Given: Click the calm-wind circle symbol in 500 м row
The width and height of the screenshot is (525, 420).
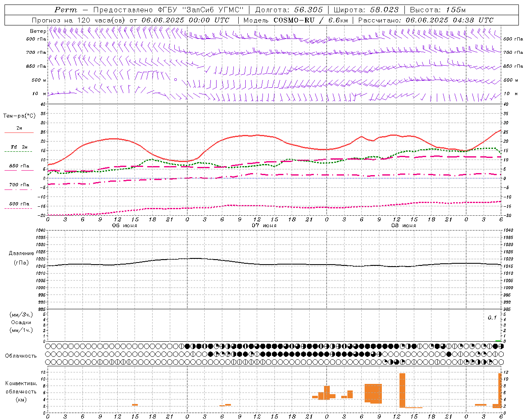Looking at the screenshot, I should [176, 80].
